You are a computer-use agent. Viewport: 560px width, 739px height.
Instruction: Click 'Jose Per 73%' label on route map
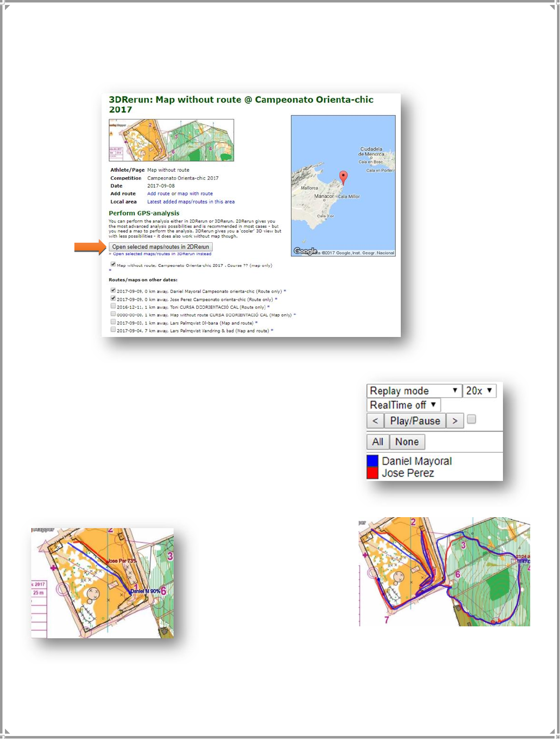click(x=122, y=561)
